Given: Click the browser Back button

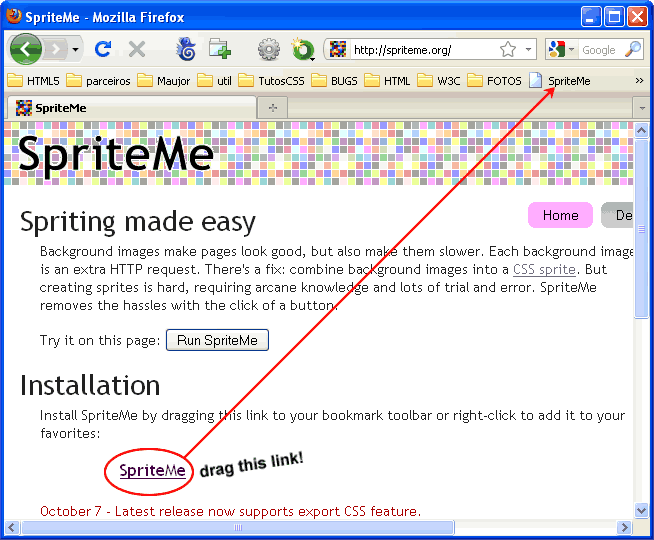Looking at the screenshot, I should pyautogui.click(x=25, y=48).
